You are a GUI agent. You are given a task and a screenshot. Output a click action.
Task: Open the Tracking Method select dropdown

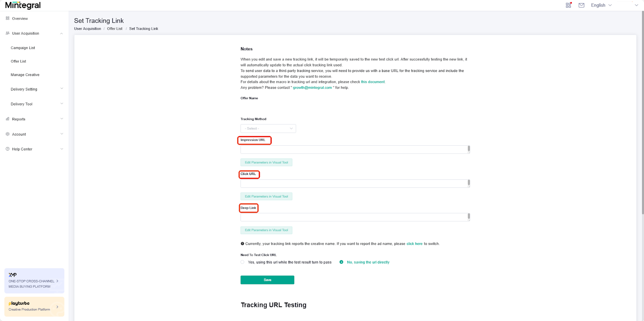coord(268,129)
